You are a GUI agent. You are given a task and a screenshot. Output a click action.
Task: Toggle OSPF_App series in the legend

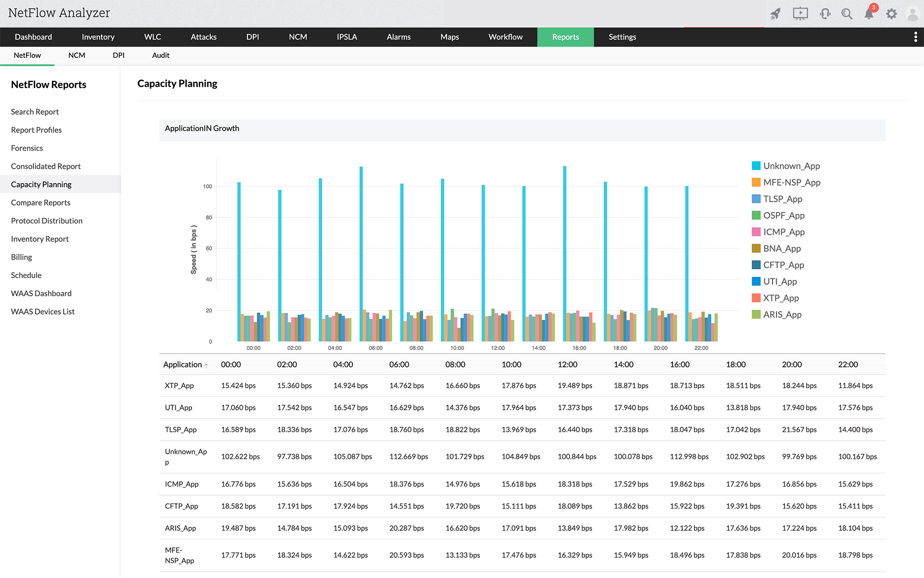point(783,215)
